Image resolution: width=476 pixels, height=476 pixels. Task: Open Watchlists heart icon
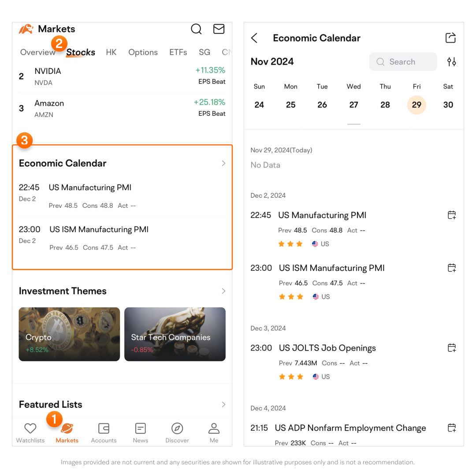pyautogui.click(x=30, y=428)
